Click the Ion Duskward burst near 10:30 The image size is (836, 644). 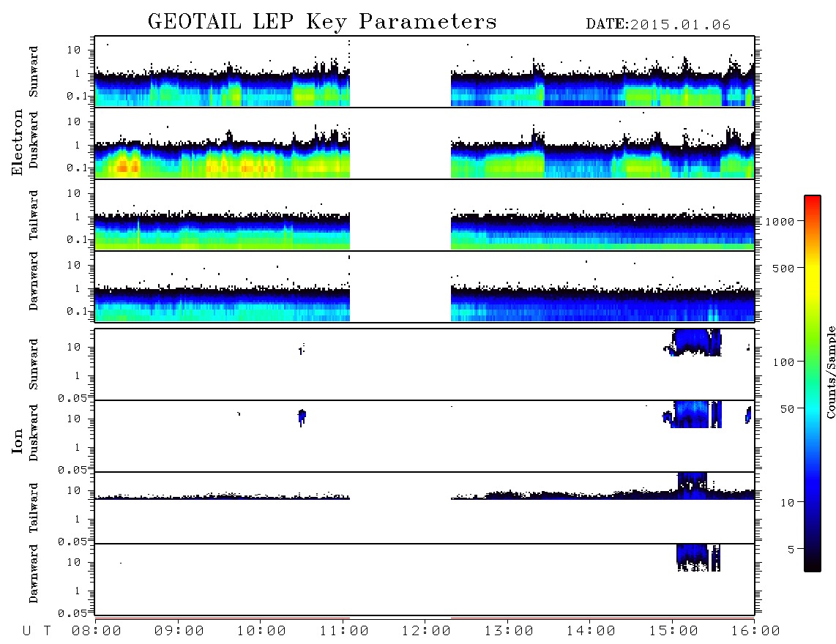coord(302,417)
